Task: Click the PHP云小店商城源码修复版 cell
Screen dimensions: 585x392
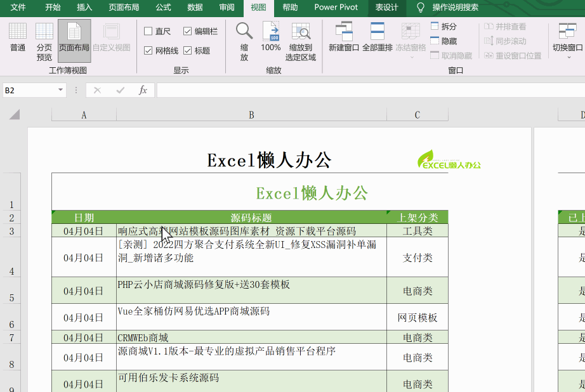Action: (251, 290)
